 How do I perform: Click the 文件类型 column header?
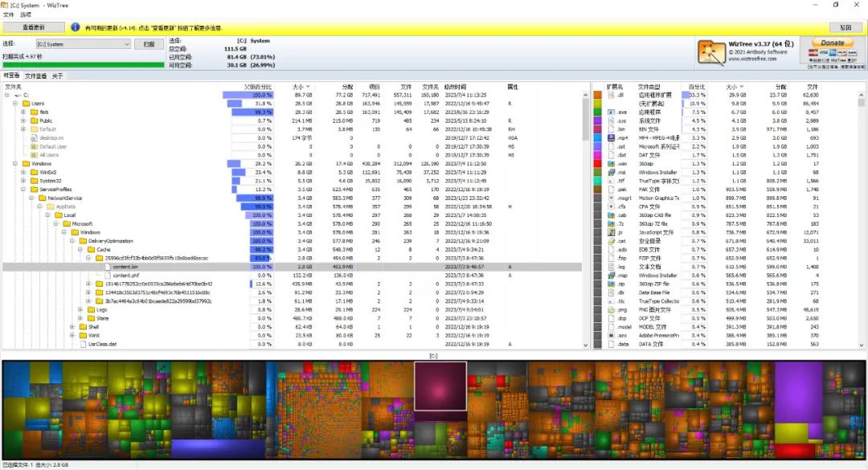coord(649,87)
